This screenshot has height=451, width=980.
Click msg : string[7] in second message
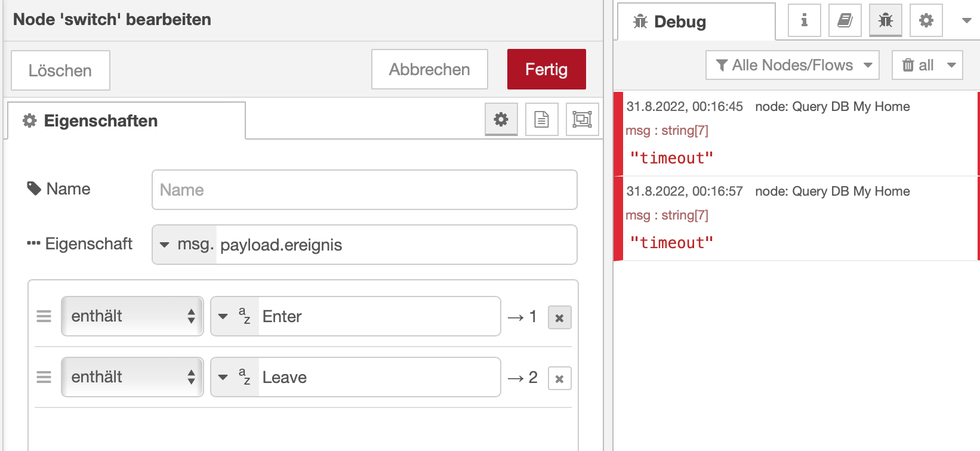click(x=667, y=215)
